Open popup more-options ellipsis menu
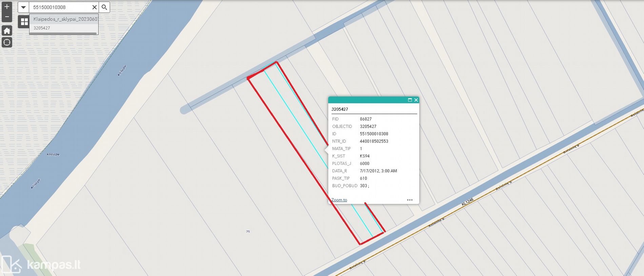This screenshot has width=644, height=276. [409, 200]
